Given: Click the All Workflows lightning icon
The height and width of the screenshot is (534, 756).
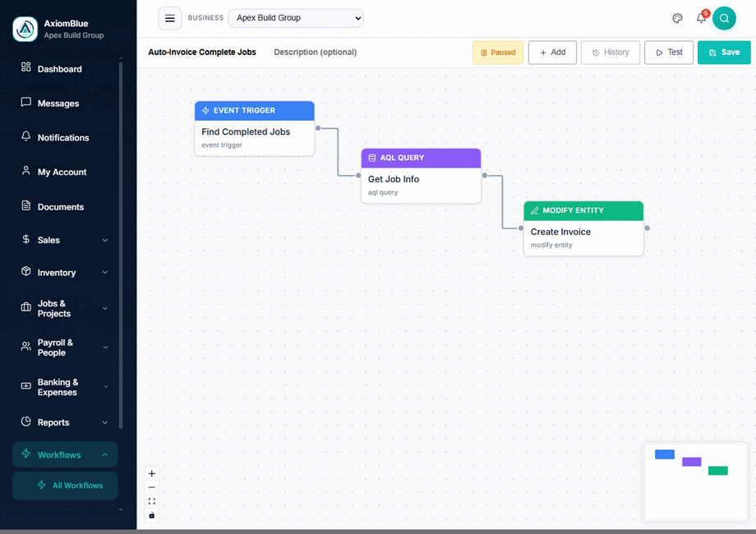Looking at the screenshot, I should click(x=42, y=485).
